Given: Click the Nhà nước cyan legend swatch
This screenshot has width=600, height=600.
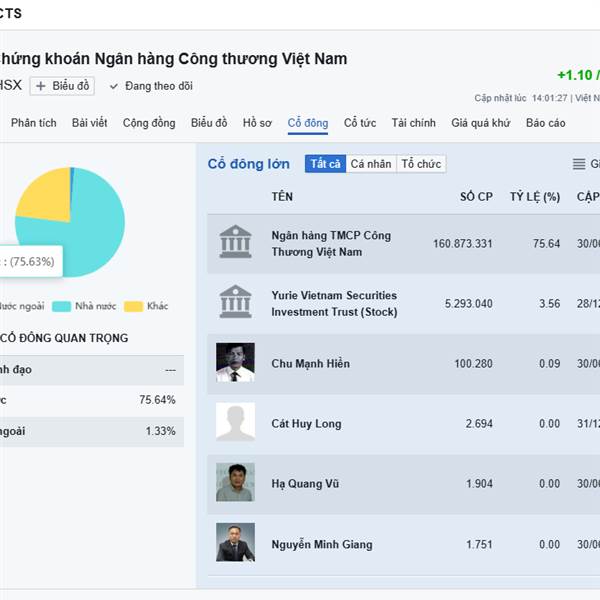Looking at the screenshot, I should [x=61, y=307].
